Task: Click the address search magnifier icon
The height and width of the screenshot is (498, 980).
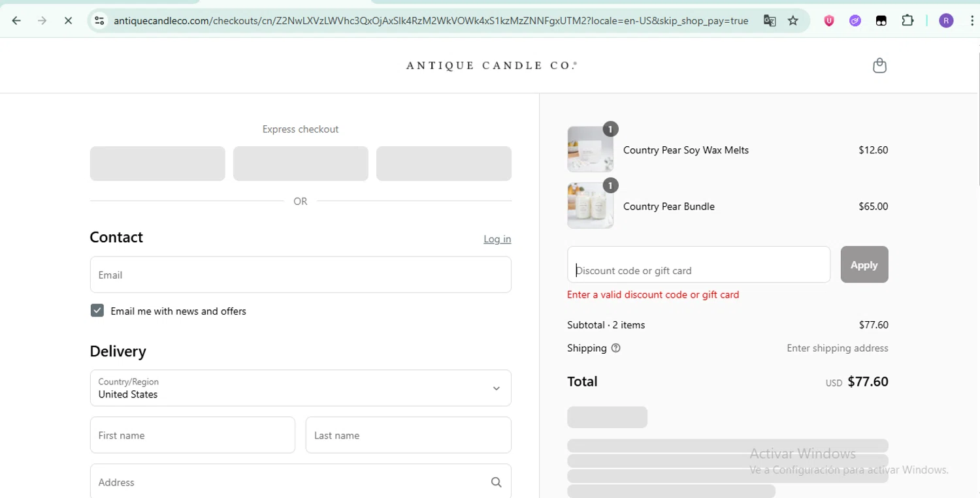Action: click(x=497, y=482)
